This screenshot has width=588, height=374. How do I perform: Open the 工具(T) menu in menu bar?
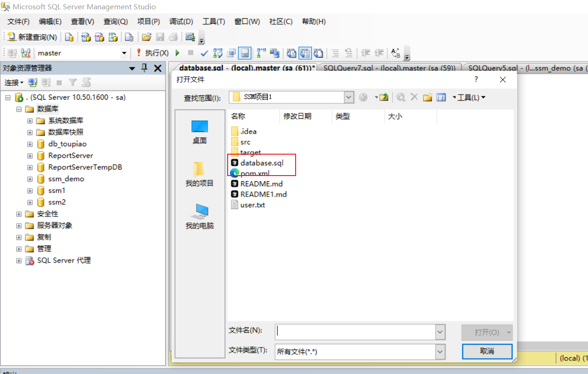click(x=214, y=21)
